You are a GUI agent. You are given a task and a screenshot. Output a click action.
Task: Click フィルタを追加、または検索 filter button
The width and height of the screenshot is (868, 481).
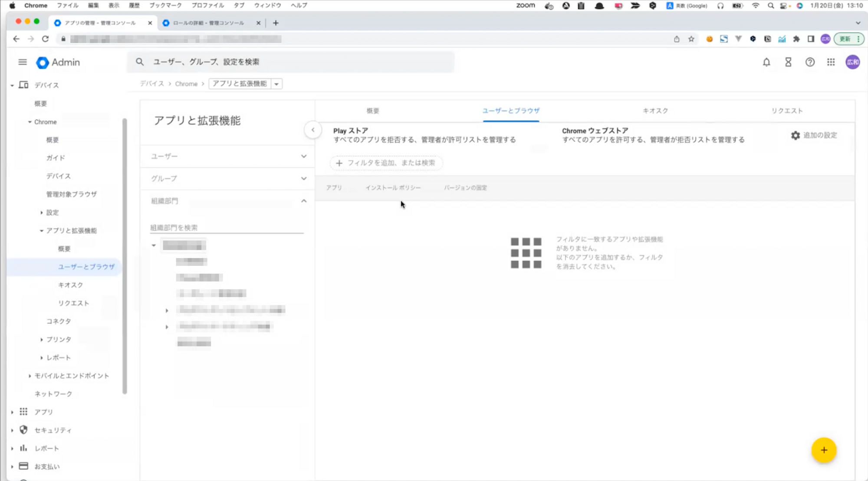[x=386, y=163]
